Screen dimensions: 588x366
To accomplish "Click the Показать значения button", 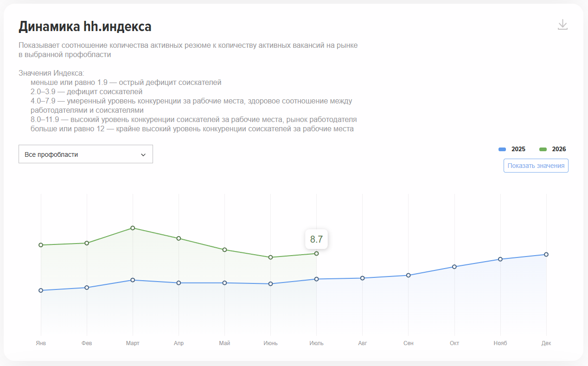I will click(536, 166).
